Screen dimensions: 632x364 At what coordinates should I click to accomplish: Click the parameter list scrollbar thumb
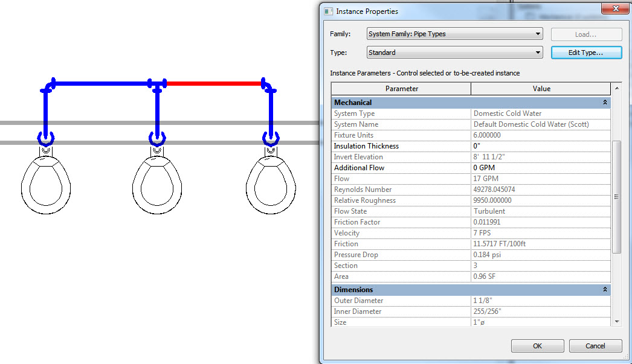[617, 197]
